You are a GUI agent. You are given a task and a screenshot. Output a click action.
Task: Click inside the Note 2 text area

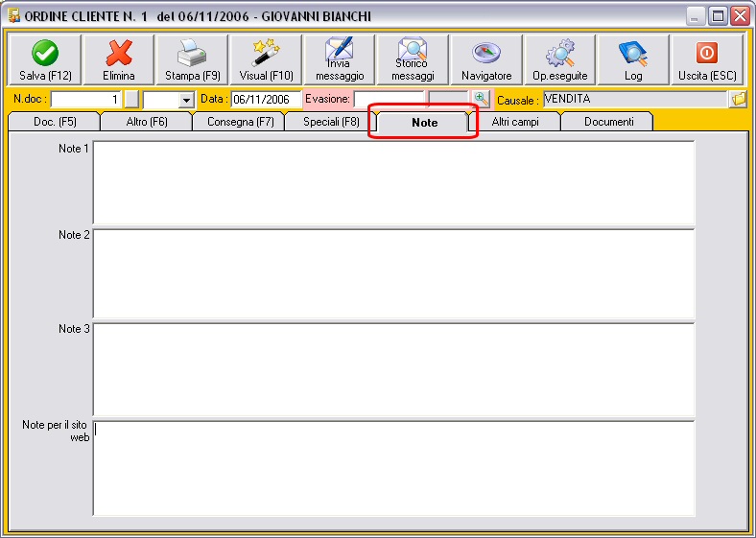393,274
